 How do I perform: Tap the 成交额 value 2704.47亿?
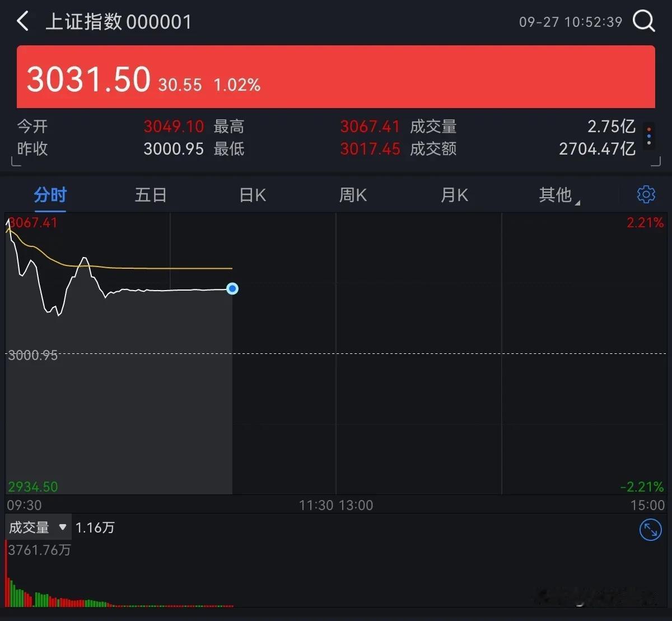pos(597,149)
